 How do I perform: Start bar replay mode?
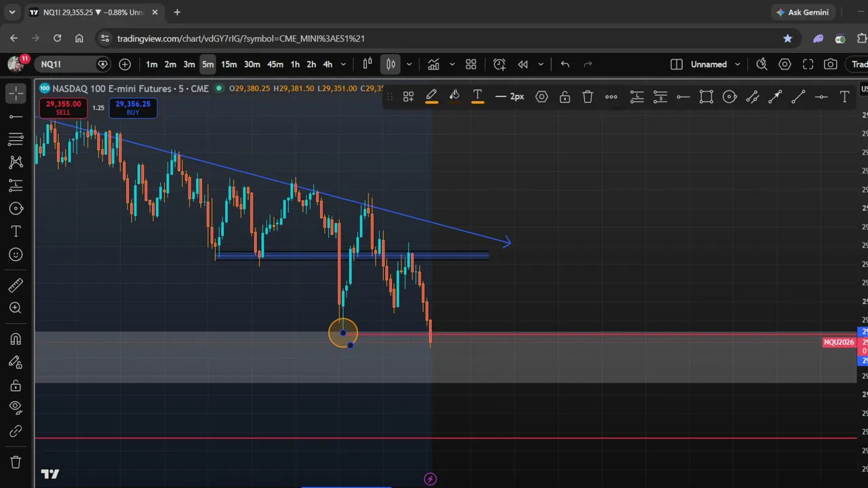click(523, 64)
